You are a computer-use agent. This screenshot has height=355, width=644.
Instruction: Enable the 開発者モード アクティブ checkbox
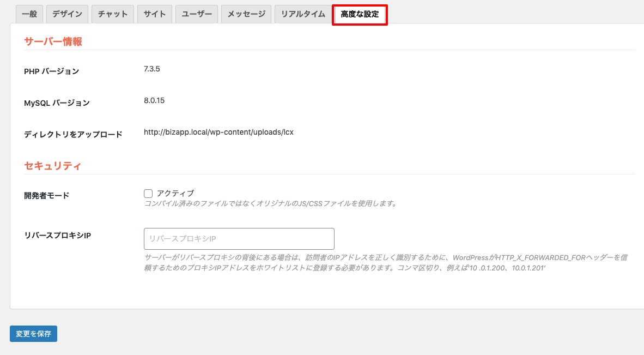coord(148,194)
